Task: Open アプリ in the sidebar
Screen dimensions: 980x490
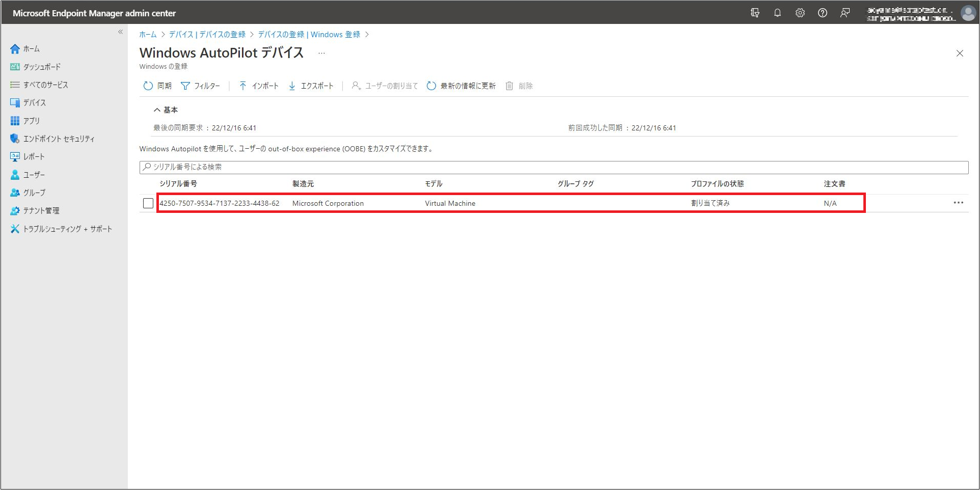Action: [25, 121]
